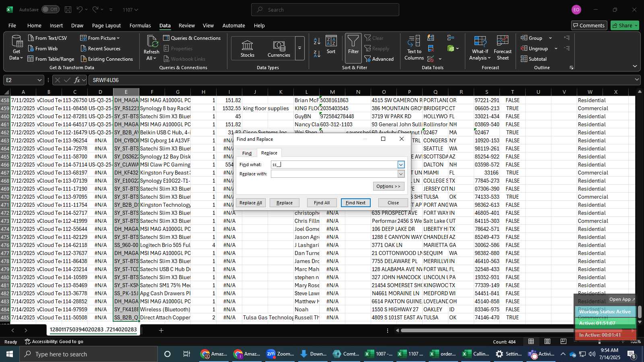This screenshot has width=644, height=362.
Task: Open the Name Box dropdown
Action: (39, 80)
